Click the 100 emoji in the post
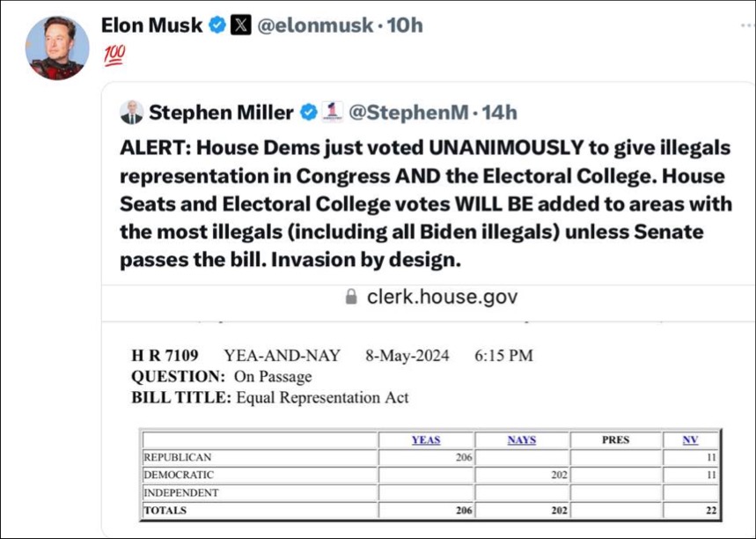Viewport: 756px width, 539px height. tap(114, 55)
